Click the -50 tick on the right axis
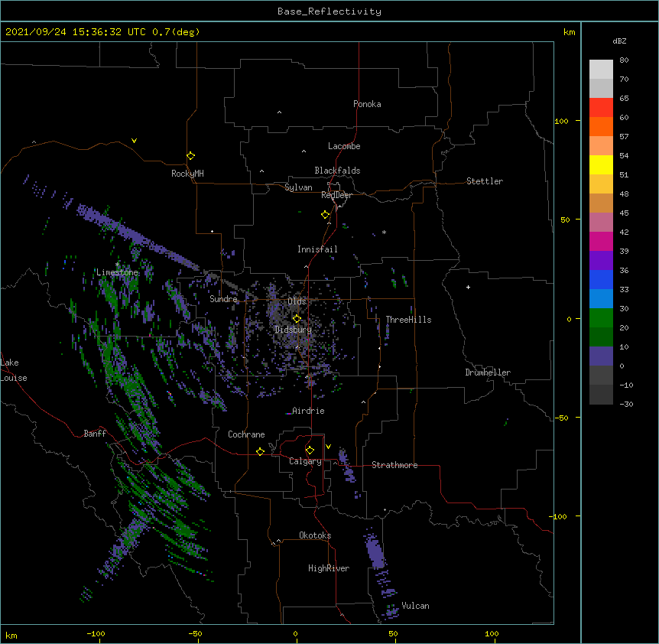This screenshot has width=659, height=644. click(x=561, y=418)
